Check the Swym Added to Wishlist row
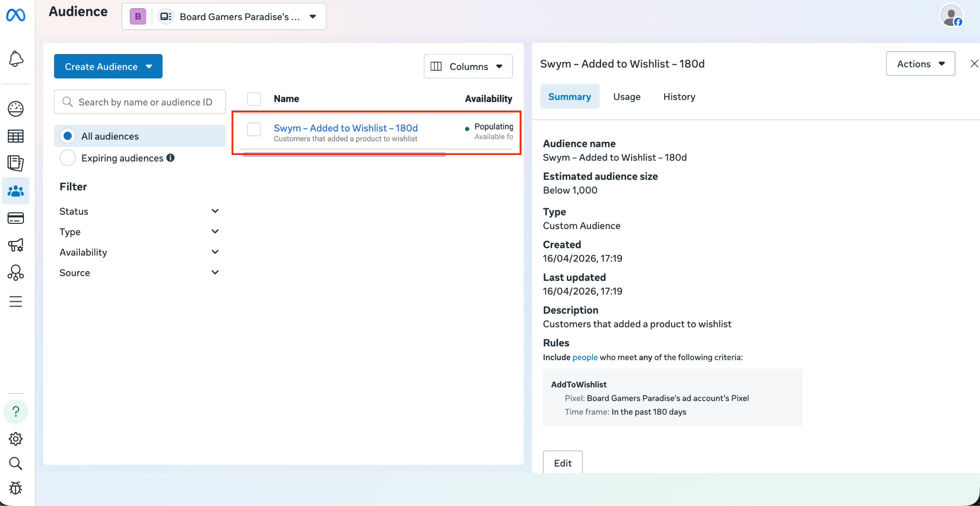Screen dimensions: 980x506 pyautogui.click(x=254, y=129)
